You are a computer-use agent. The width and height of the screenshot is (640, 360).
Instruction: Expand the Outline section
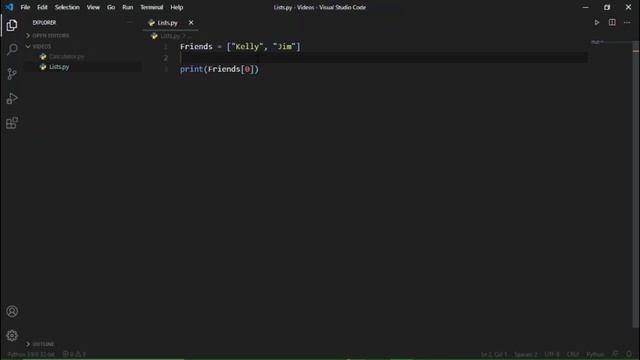[40, 344]
